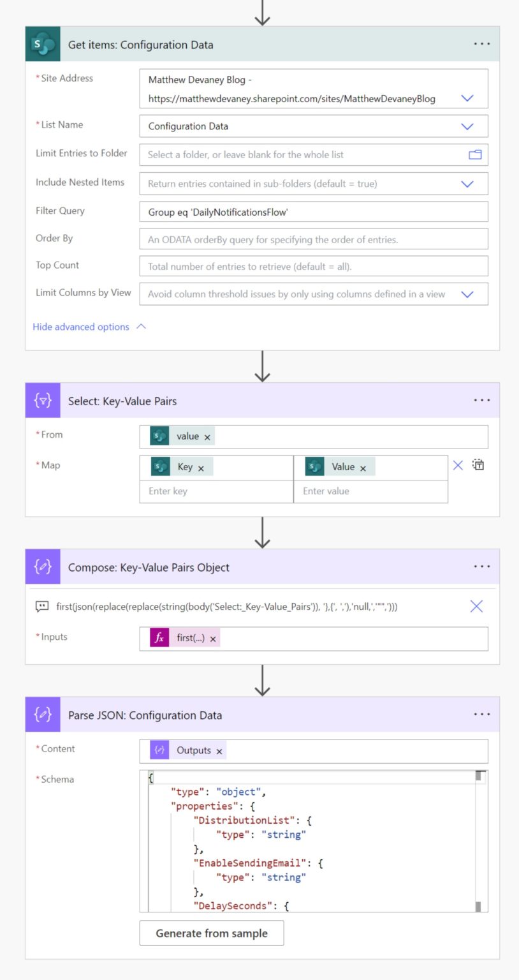Image resolution: width=519 pixels, height=980 pixels.
Task: Open ellipsis menu for Select: Key-Value Pairs
Action: (482, 401)
